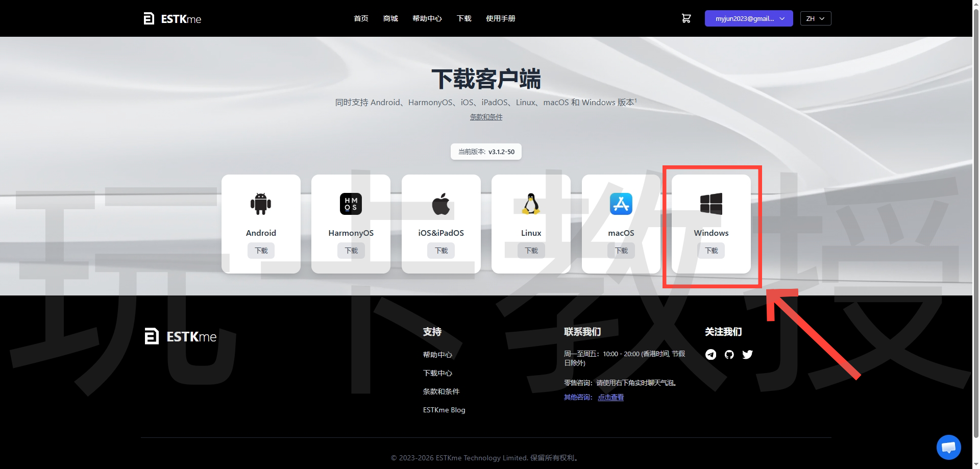
Task: Click the ESTKme logo in the footer
Action: pos(181,336)
